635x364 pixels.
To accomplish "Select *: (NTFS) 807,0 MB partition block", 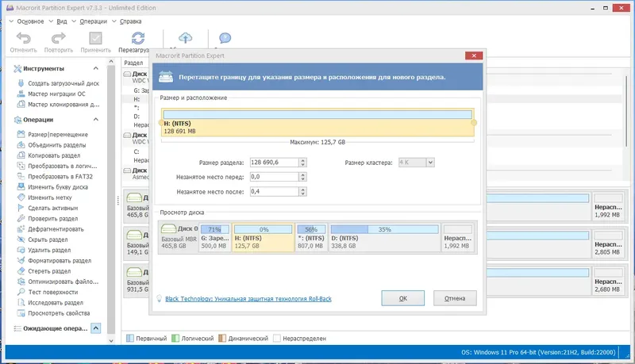I will [311, 237].
